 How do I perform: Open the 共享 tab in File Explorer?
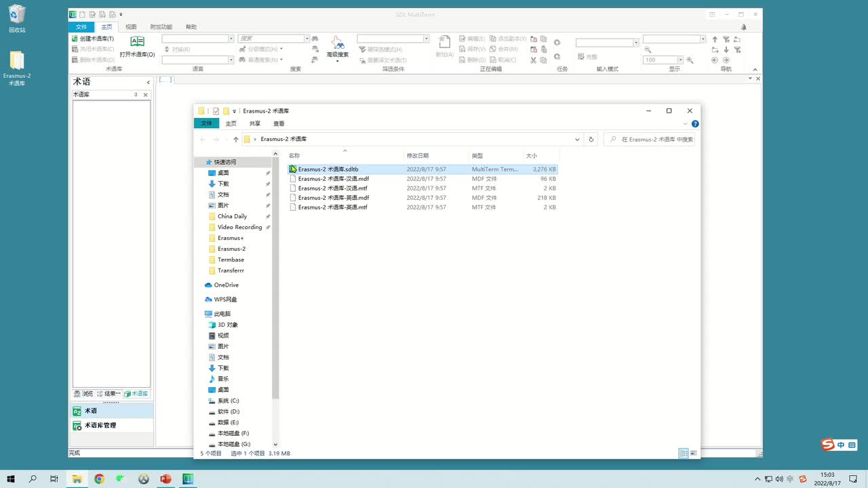pyautogui.click(x=254, y=123)
